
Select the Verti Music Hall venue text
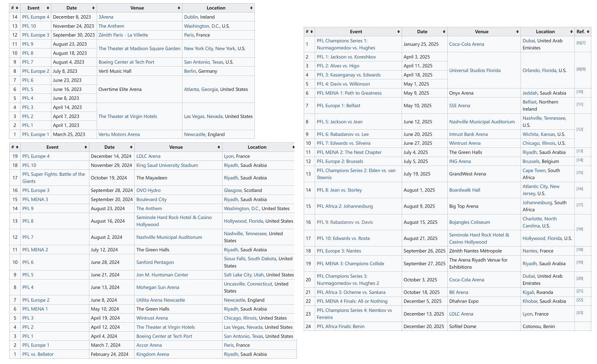click(x=115, y=71)
